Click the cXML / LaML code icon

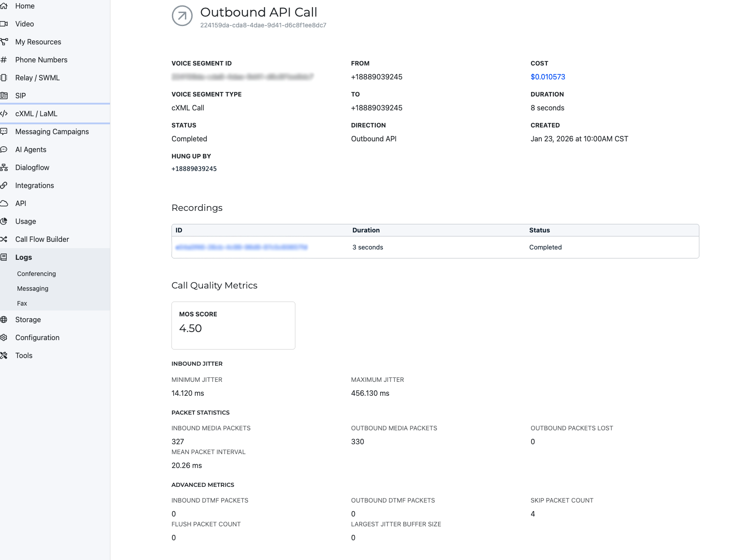4,114
